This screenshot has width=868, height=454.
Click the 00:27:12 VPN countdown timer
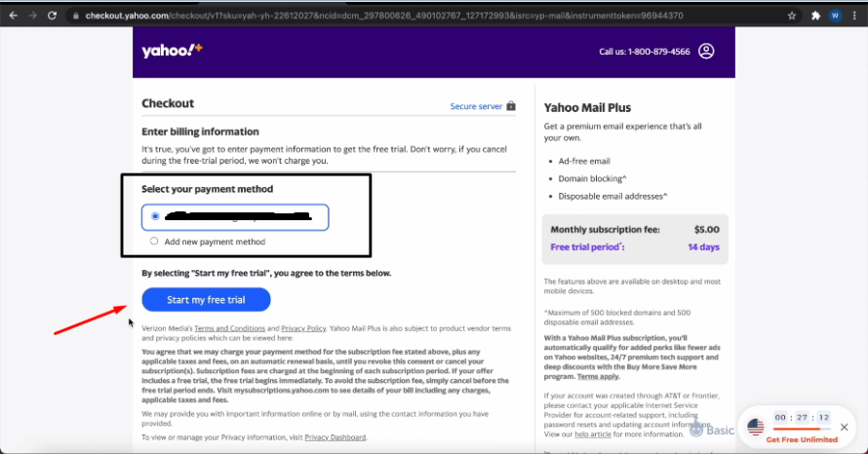[x=802, y=418]
